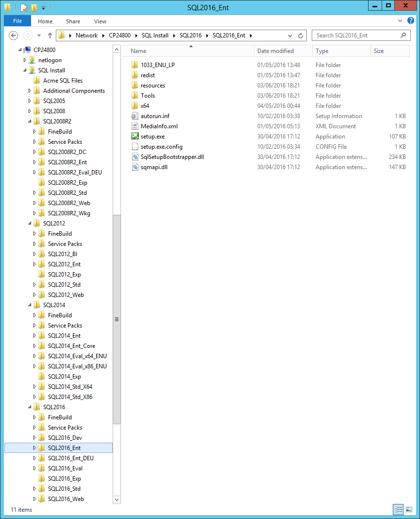
Task: Click netlogon network share icon in tree
Action: 32,60
